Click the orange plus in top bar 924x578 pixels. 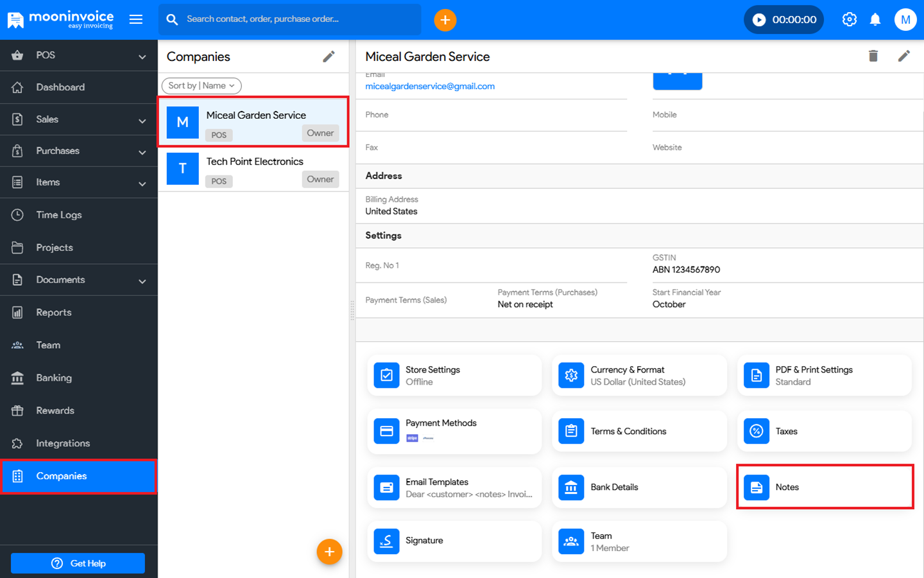pyautogui.click(x=445, y=20)
